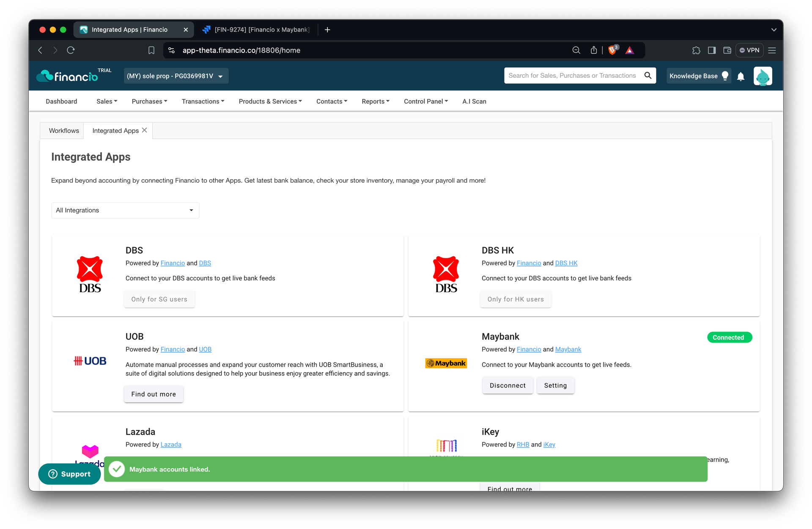Screen dimensions: 812x529
Task: Toggle the browser sidebar panel icon
Action: pyautogui.click(x=712, y=50)
